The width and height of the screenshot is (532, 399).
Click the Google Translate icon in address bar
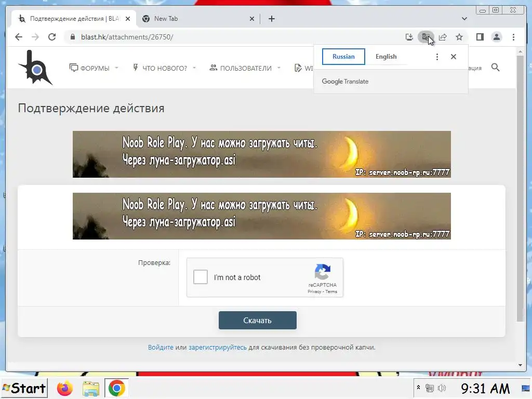[425, 37]
